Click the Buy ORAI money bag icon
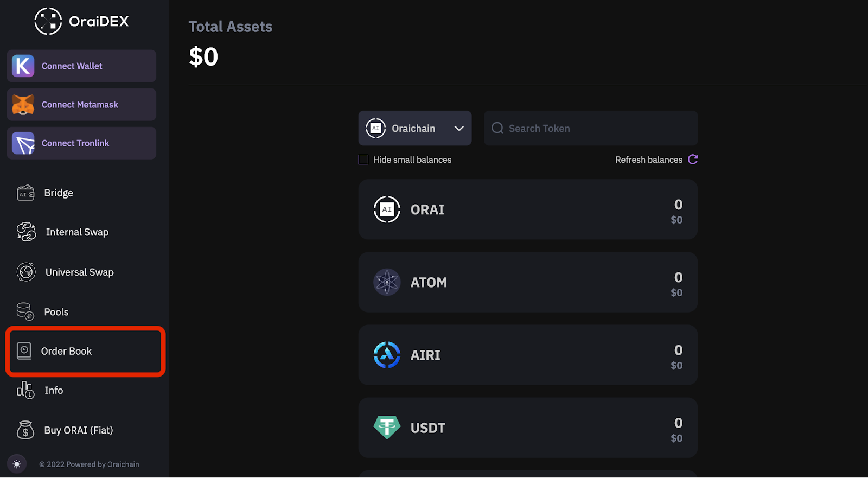This screenshot has height=478, width=868. (x=25, y=430)
